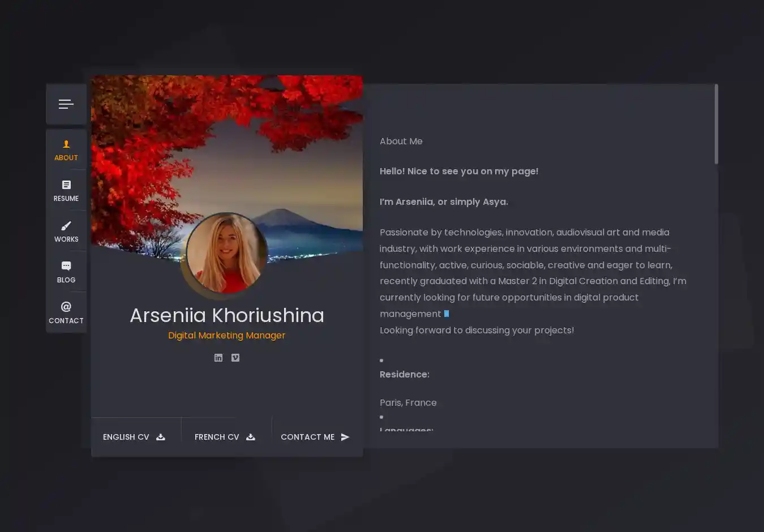Image resolution: width=764 pixels, height=532 pixels.
Task: Open the LinkedIn profile icon
Action: [218, 358]
